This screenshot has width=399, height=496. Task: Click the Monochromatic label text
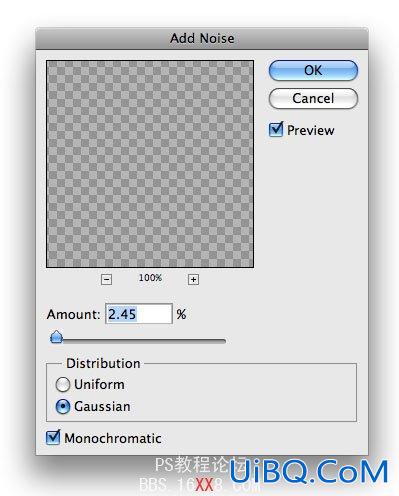coord(113,438)
